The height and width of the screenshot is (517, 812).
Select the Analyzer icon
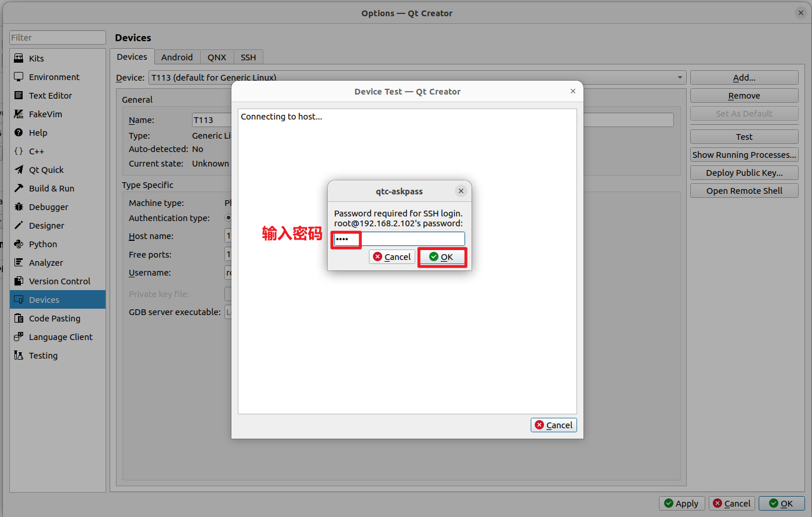point(19,262)
